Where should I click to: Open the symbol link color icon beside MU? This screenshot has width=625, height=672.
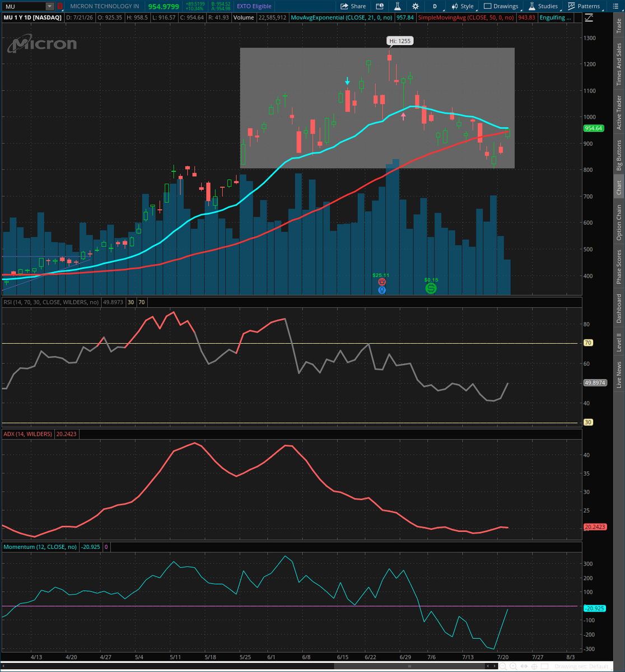pyautogui.click(x=60, y=6)
